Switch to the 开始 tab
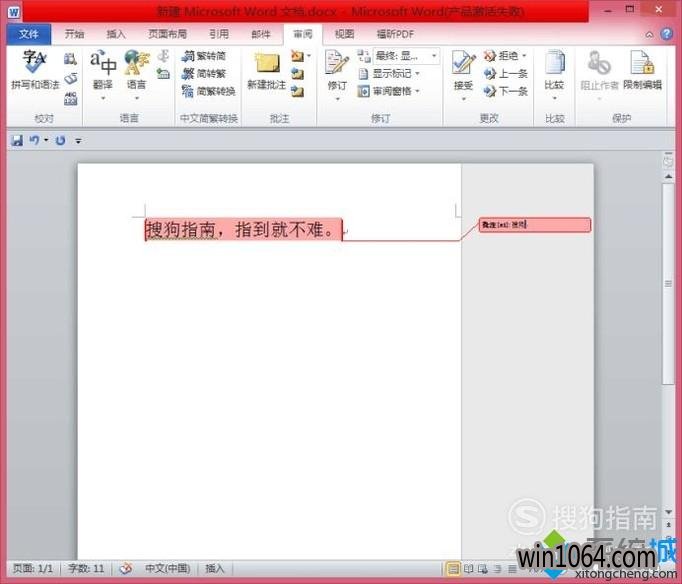The height and width of the screenshot is (584, 682). 74,34
